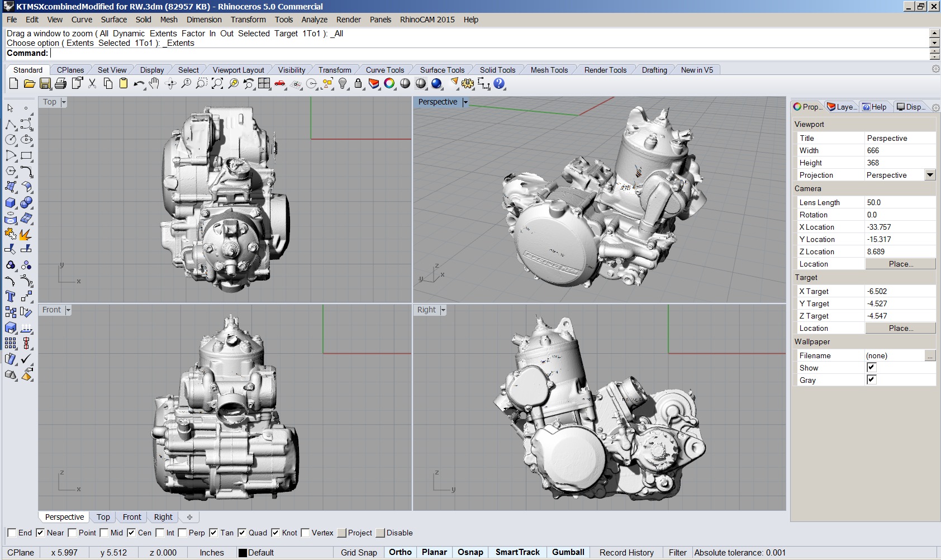The image size is (941, 560).
Task: Toggle the Vertex osnap checkbox
Action: pyautogui.click(x=305, y=533)
